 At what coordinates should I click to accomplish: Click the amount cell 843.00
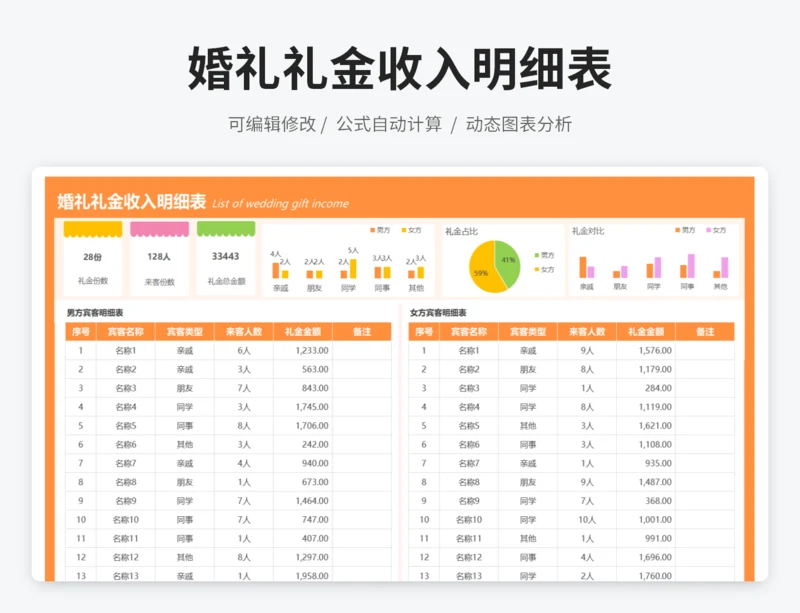coord(303,388)
